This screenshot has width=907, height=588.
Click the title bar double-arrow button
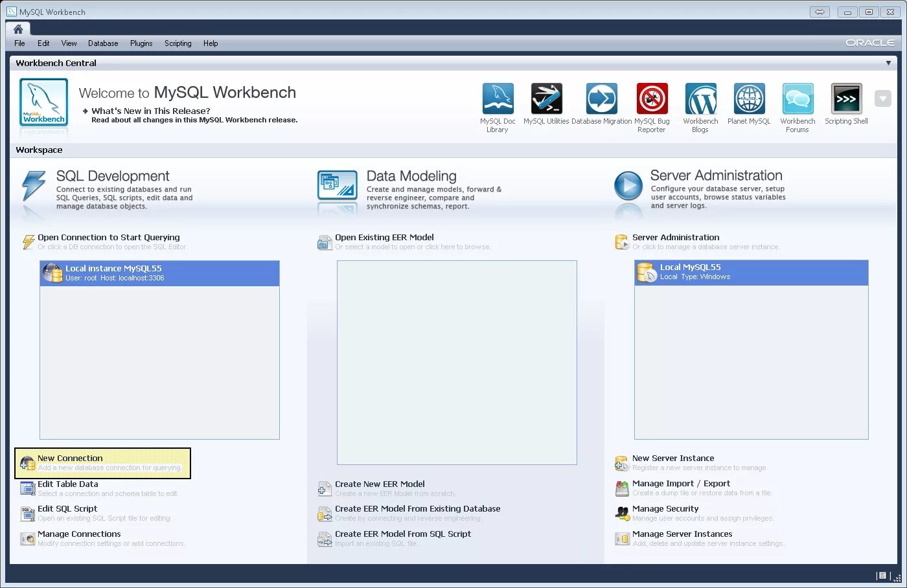pos(820,12)
